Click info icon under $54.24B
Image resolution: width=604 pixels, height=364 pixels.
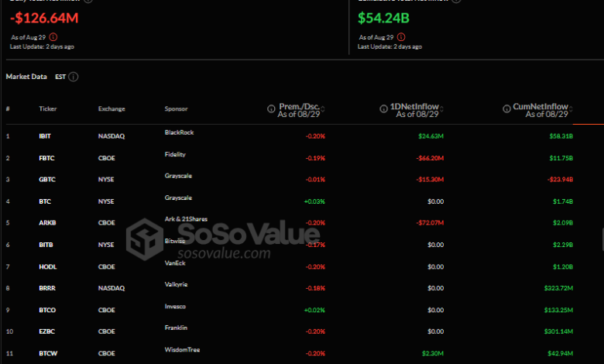click(401, 37)
